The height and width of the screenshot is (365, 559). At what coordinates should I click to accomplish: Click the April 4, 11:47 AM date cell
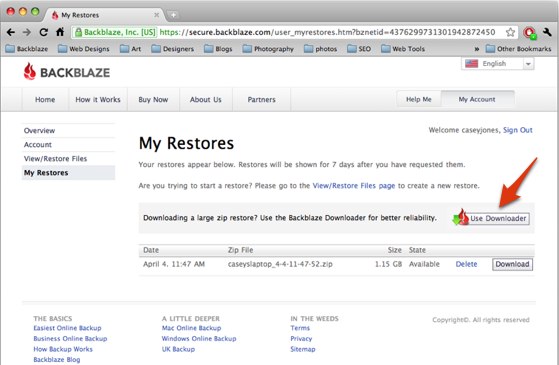(x=174, y=264)
